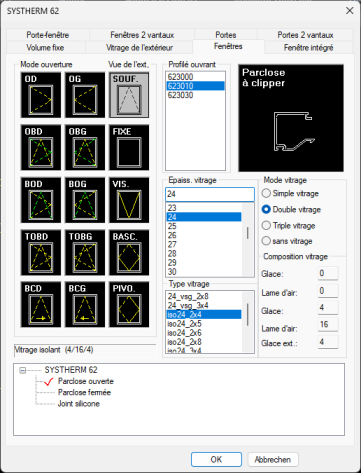
Task: Select the BCG sliding mode icon
Action: [x=85, y=304]
